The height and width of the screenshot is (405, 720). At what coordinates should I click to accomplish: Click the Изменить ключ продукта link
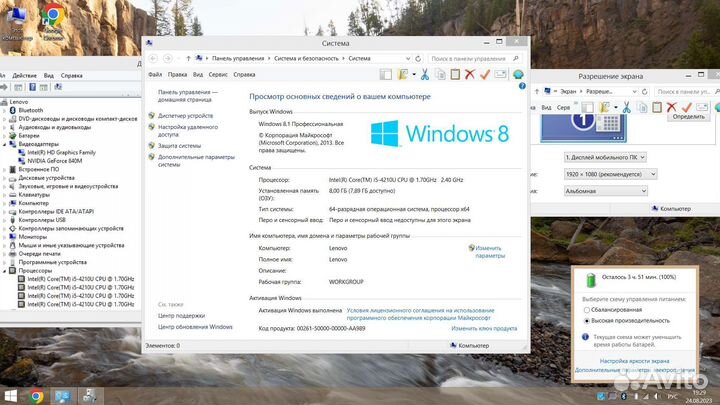click(484, 328)
